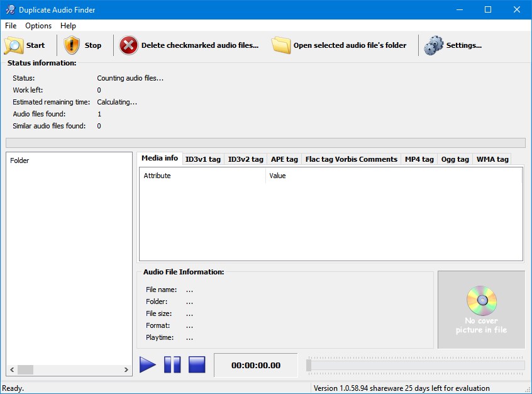Click the gears icon next to Settings
This screenshot has width=532, height=394.
433,45
